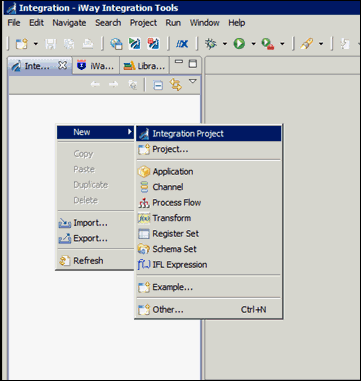Viewport: 361px width, 381px height.
Task: Click the Collapse All icon
Action: tap(158, 85)
